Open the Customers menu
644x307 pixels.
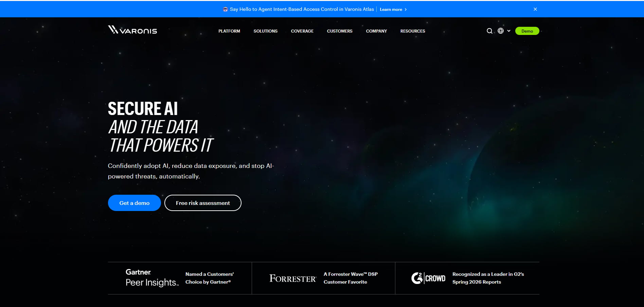tap(340, 31)
